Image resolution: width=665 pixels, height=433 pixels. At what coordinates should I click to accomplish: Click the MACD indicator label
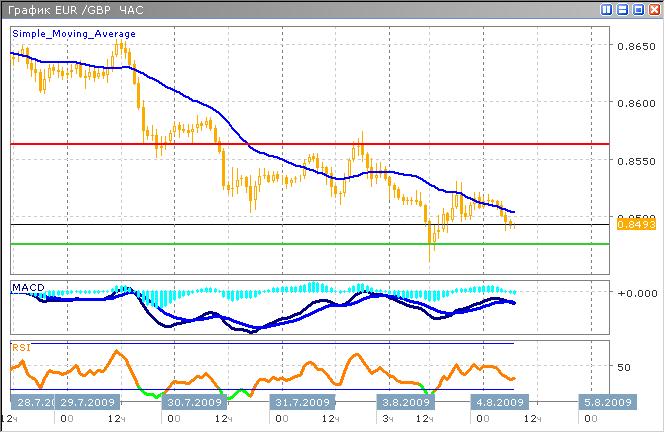(x=27, y=288)
